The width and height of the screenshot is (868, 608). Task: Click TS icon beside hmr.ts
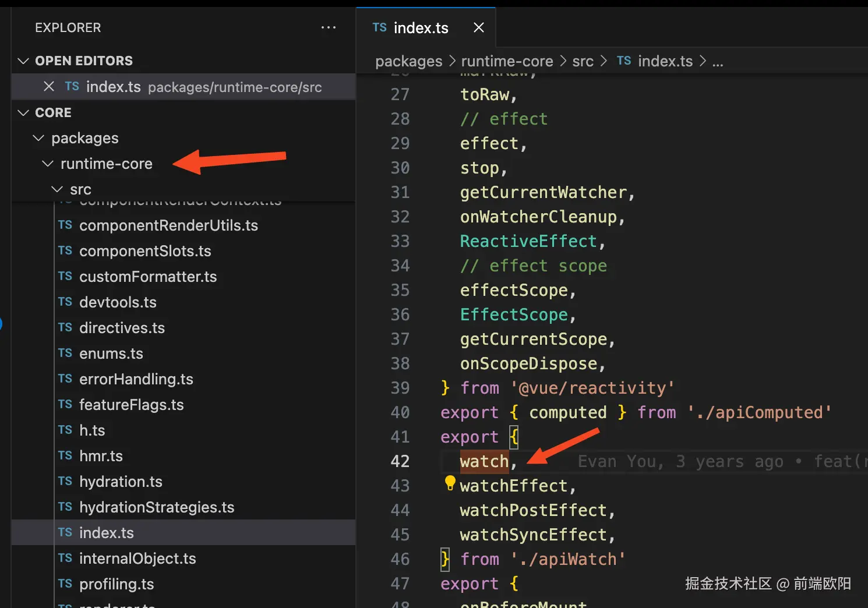coord(65,455)
